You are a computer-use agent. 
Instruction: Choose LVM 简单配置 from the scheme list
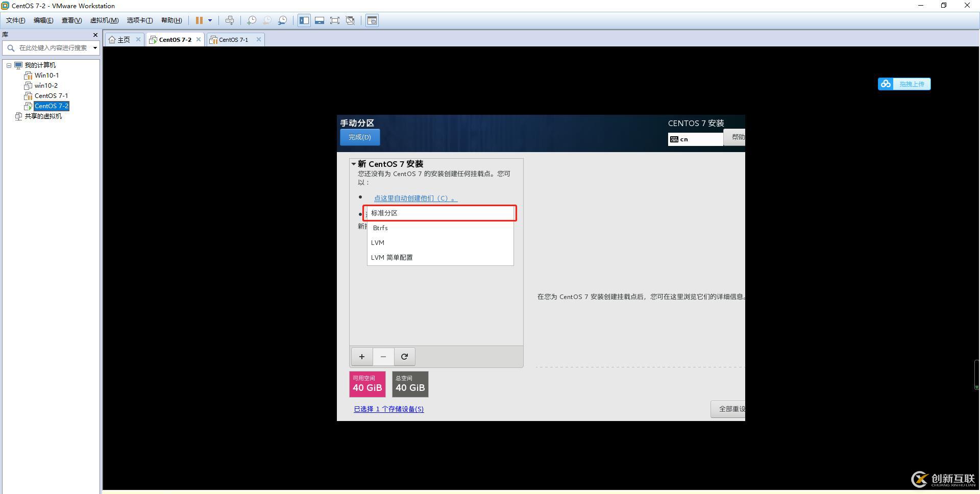click(440, 258)
